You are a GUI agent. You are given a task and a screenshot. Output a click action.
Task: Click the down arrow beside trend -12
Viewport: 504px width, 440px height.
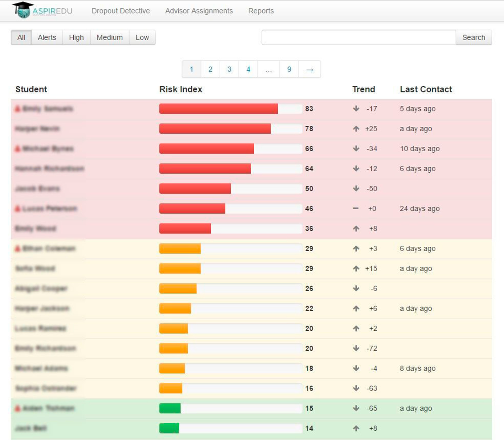[x=356, y=168]
